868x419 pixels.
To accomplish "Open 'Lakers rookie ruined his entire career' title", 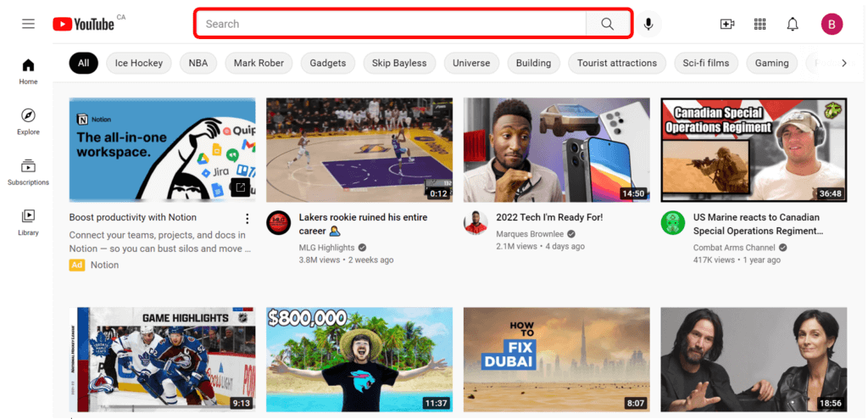I will 363,224.
